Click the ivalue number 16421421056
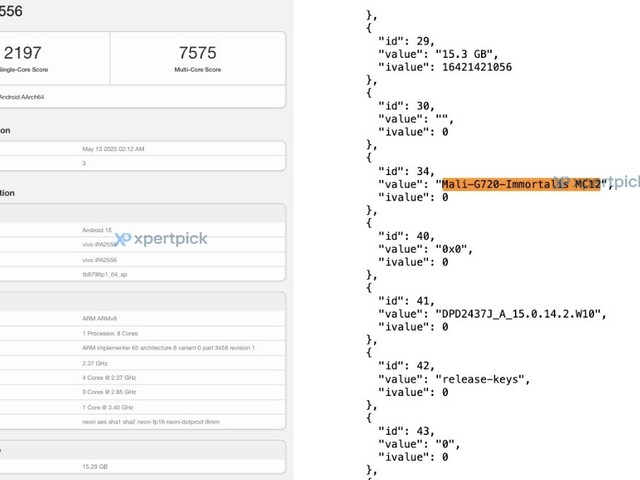This screenshot has width=640, height=480. 477,67
